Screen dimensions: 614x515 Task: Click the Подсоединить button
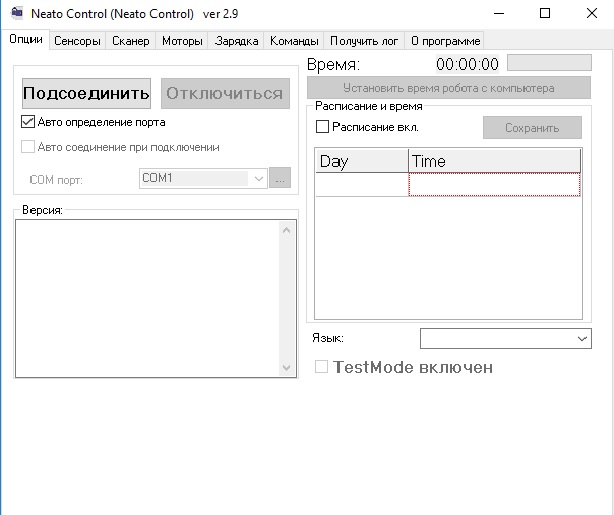tap(86, 93)
